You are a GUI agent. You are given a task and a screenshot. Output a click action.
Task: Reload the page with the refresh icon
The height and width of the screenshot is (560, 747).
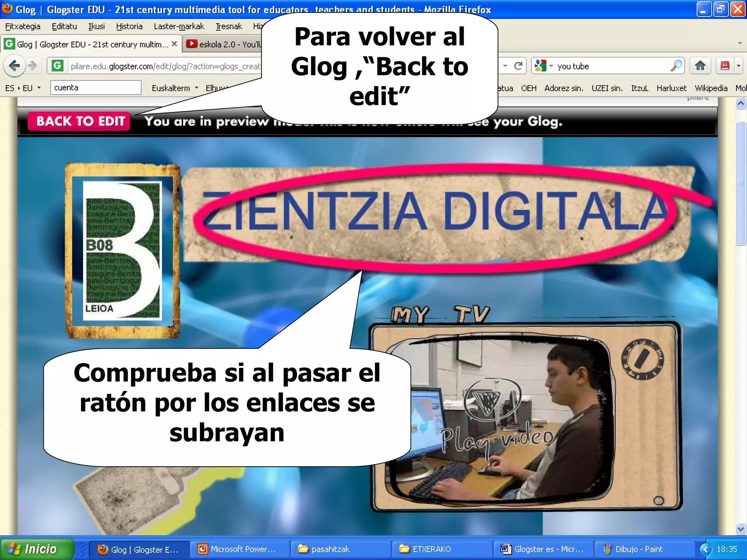click(518, 66)
